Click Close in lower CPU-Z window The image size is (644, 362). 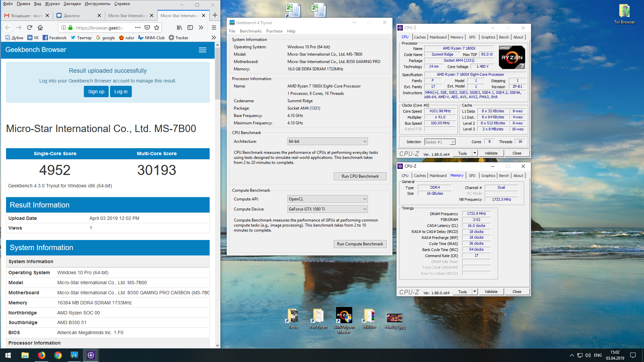517,292
